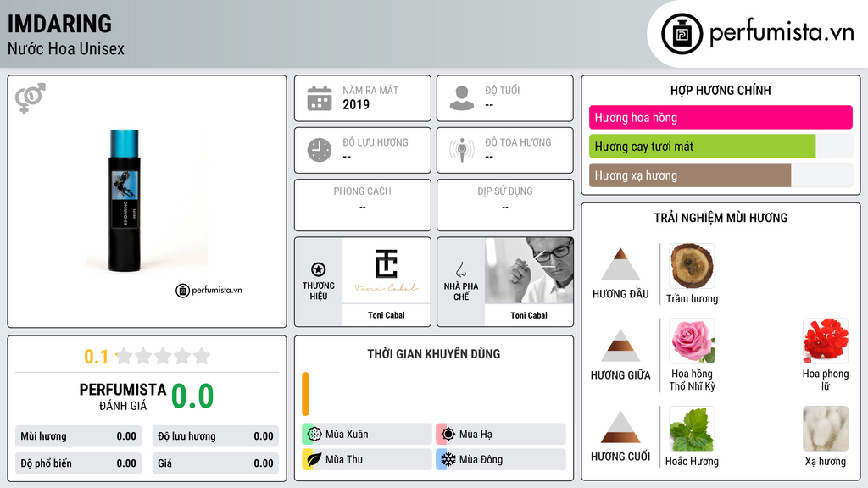Click the Độ phổ biến 0.00 score row
Image resolution: width=868 pixels, height=488 pixels.
pos(78,463)
